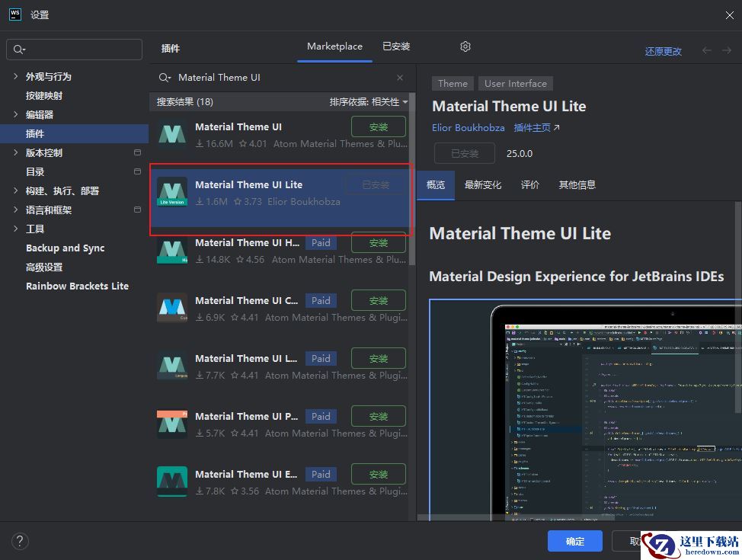
Task: Expand the 编辑器 settings group
Action: [x=15, y=114]
